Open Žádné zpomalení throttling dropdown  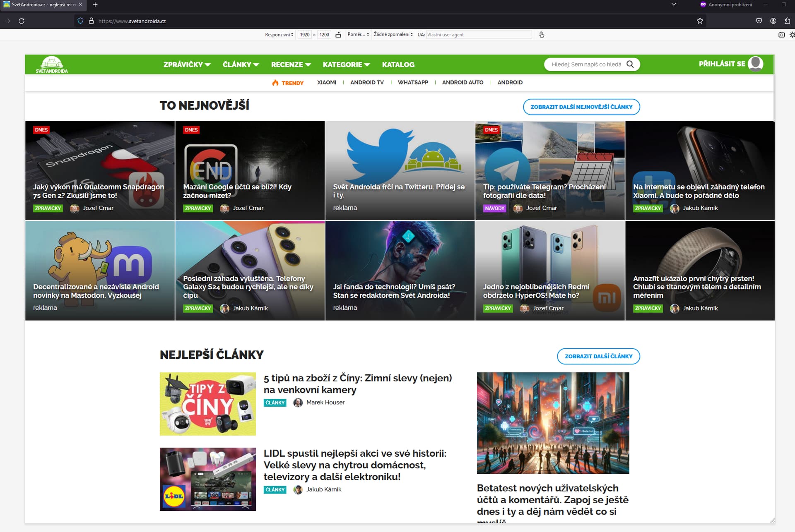tap(393, 35)
